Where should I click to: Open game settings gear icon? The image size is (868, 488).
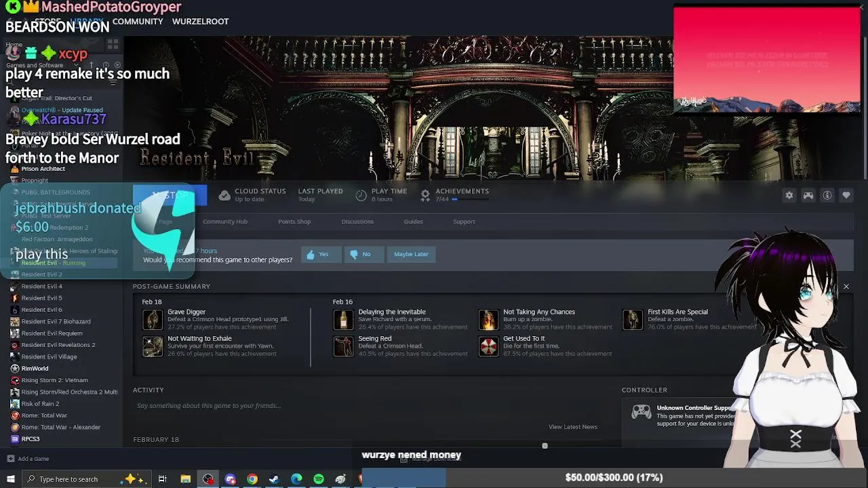pyautogui.click(x=789, y=195)
